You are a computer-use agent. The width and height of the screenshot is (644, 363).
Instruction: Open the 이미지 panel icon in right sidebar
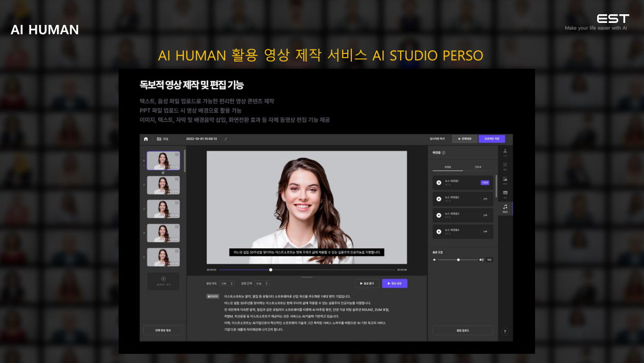click(505, 179)
